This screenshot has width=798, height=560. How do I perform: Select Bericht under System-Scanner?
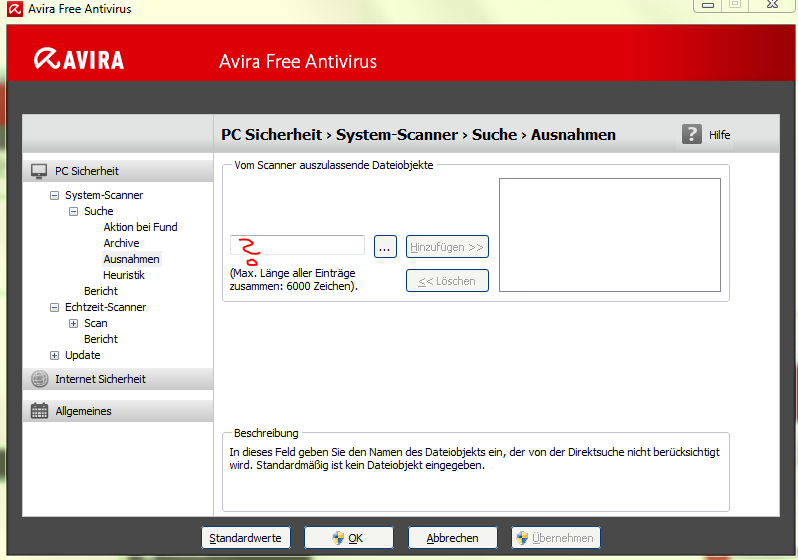click(101, 291)
